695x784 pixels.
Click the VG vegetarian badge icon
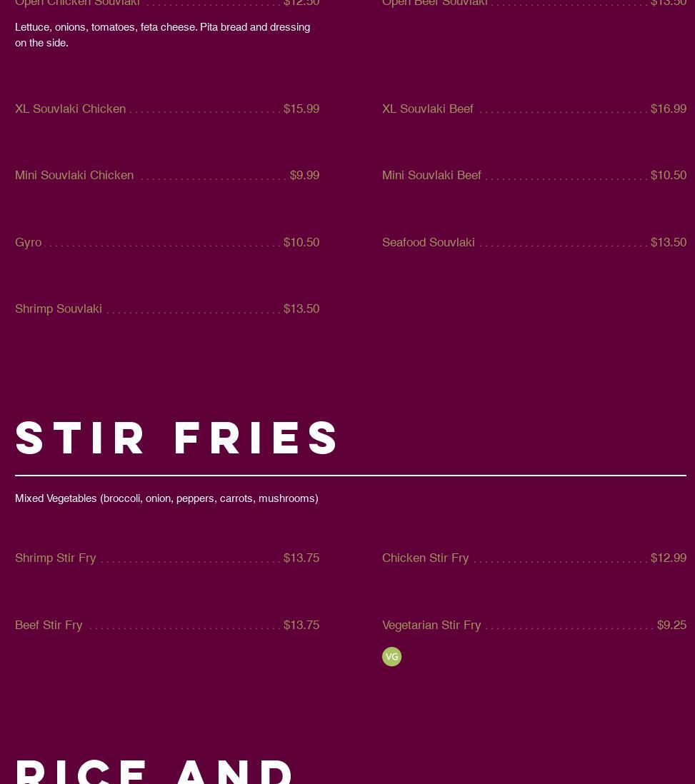click(391, 656)
